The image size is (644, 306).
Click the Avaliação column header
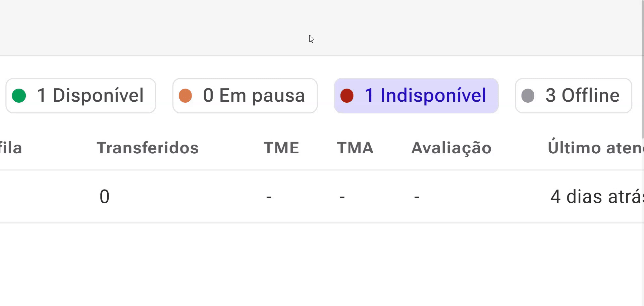[451, 148]
